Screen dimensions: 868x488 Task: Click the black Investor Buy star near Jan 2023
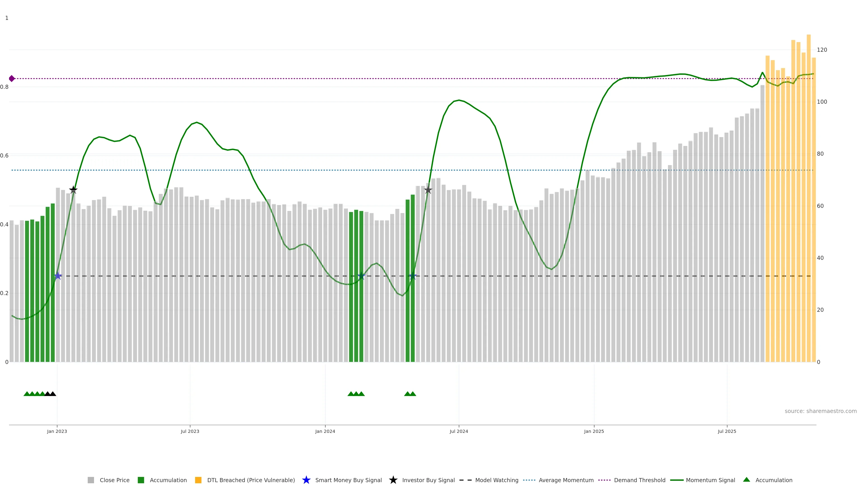[x=73, y=190]
